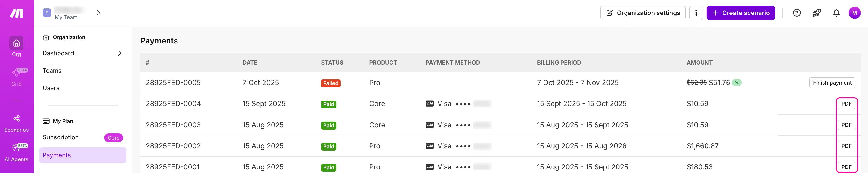Click the My Team label

click(x=66, y=17)
